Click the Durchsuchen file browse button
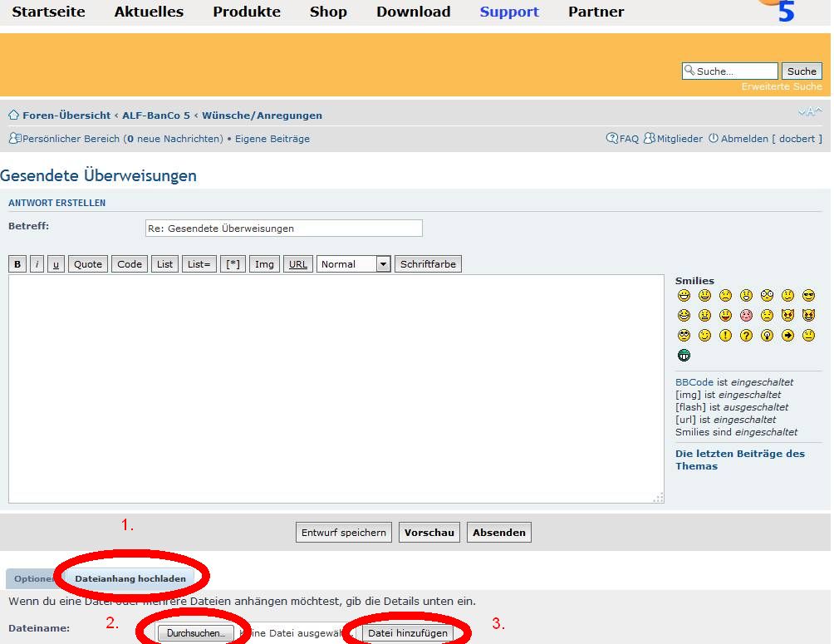Viewport: 834px width, 644px height. (x=196, y=633)
